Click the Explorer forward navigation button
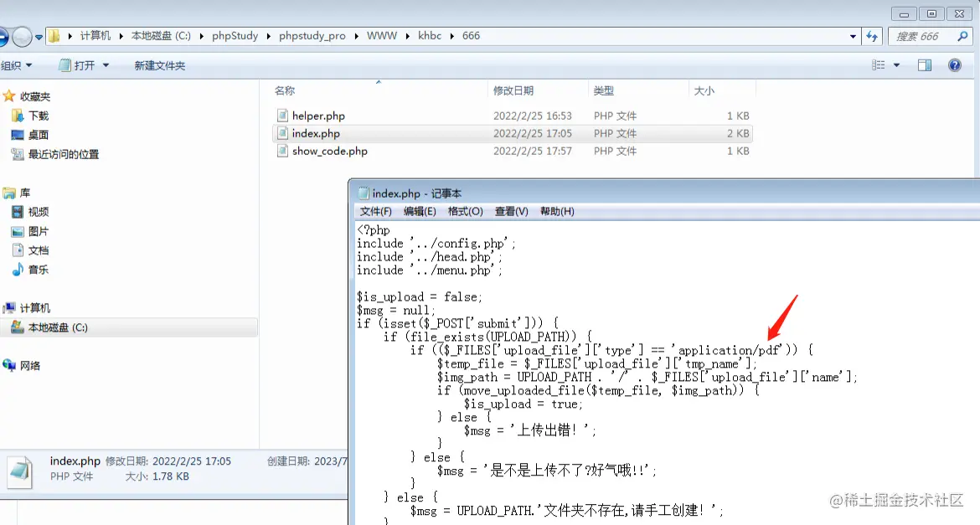This screenshot has height=525, width=980. (x=22, y=37)
